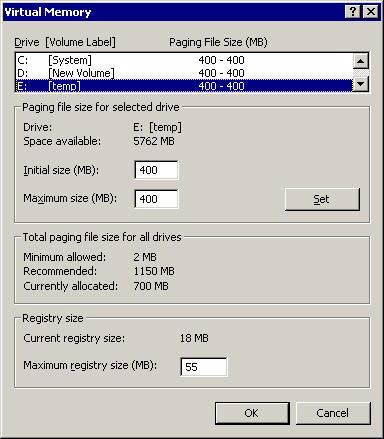384x439 pixels.
Task: Focus the Maximum registry size field
Action: 203,367
